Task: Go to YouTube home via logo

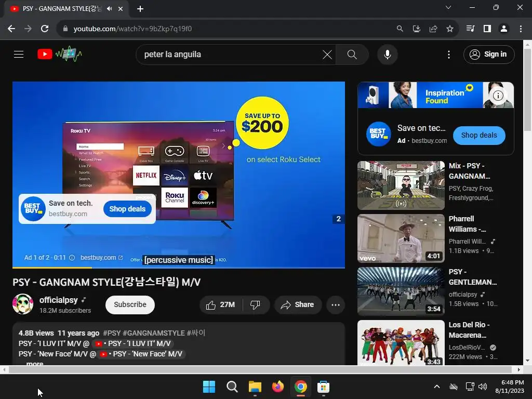Action: 60,54
